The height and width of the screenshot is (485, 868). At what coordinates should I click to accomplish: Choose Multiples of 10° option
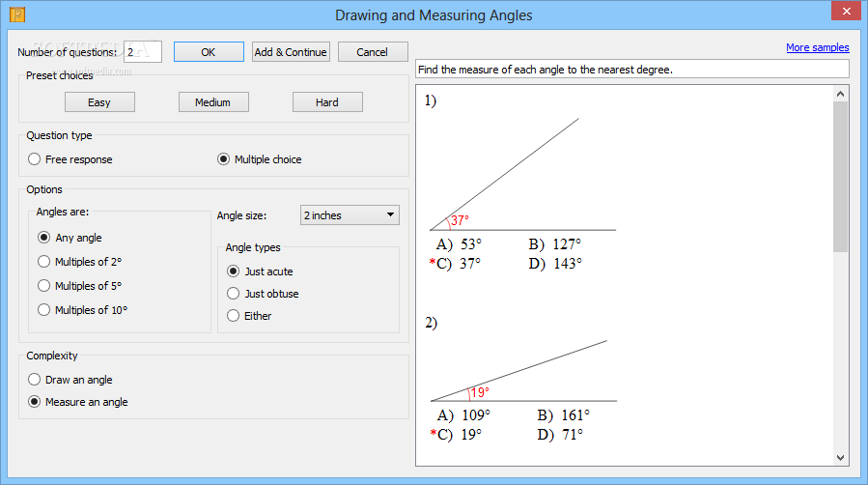tap(82, 310)
